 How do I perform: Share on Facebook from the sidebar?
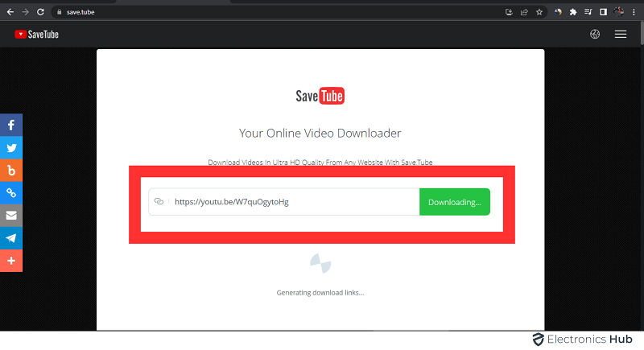click(x=11, y=125)
